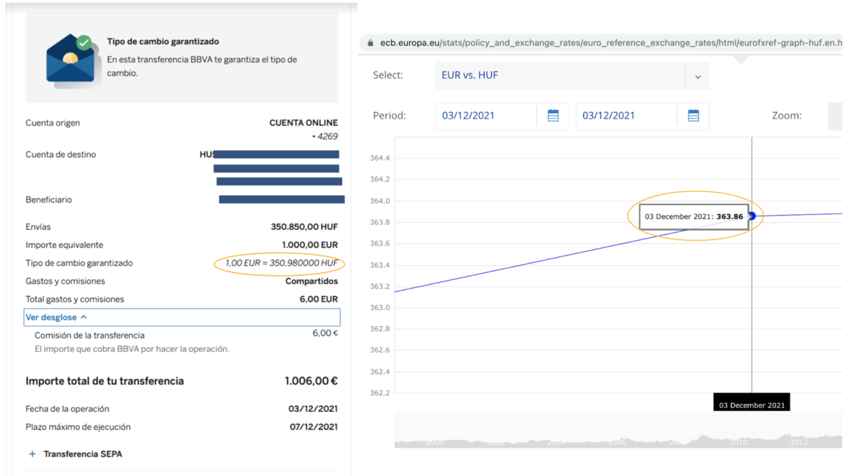This screenshot has height=476, width=868.
Task: Click the blue data point on the chart
Action: tap(753, 216)
